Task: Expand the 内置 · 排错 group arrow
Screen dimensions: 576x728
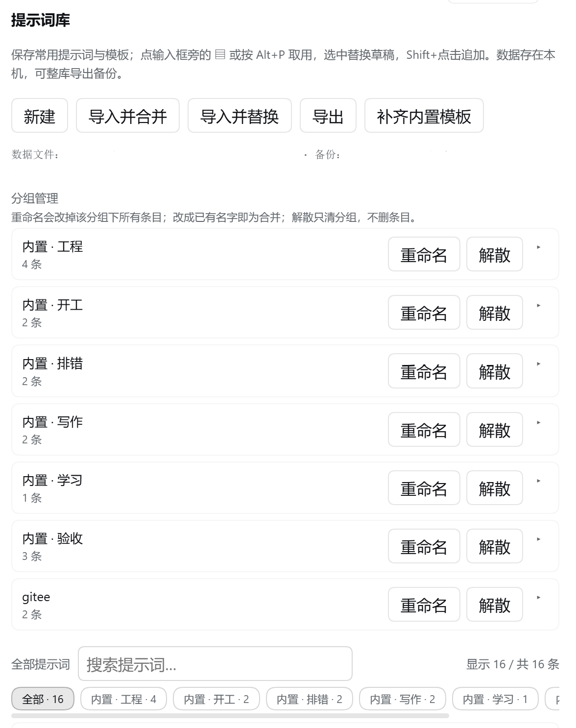Action: click(x=539, y=364)
